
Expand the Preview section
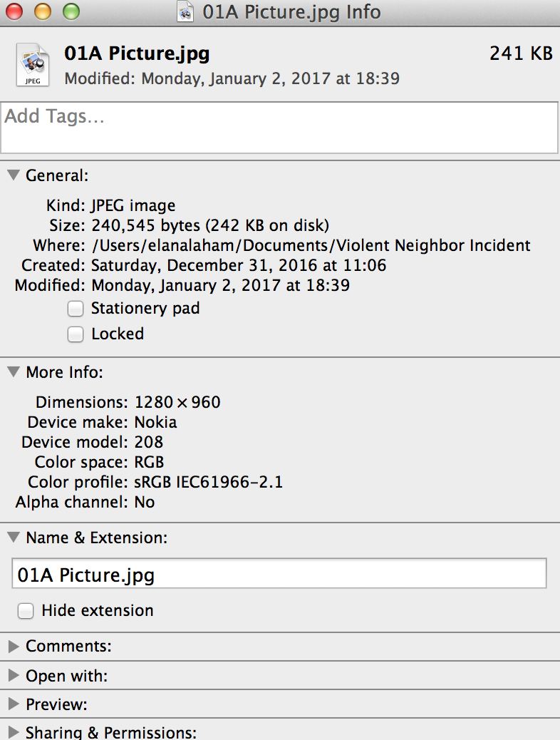click(14, 704)
